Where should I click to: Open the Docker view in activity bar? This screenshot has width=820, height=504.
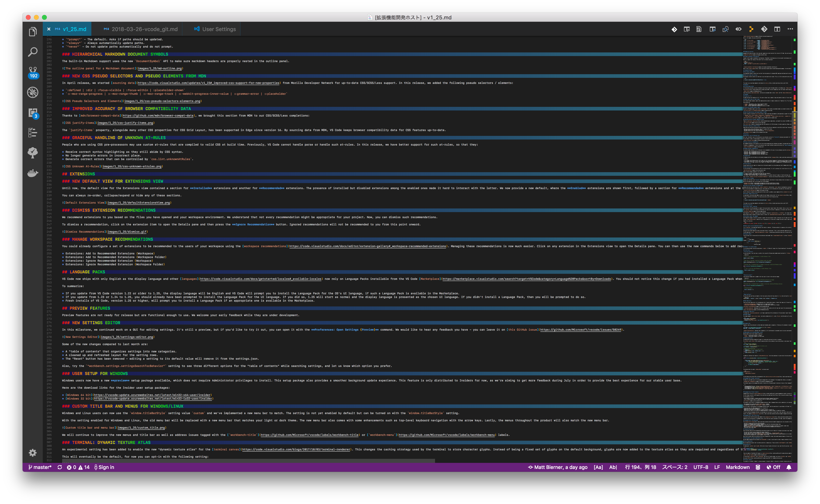[x=33, y=173]
